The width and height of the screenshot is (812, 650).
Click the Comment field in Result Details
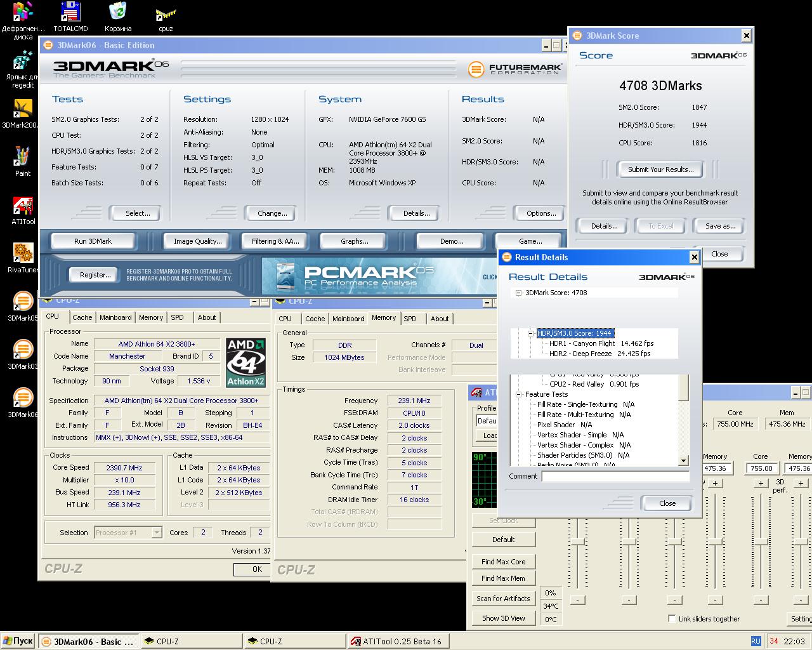pos(615,476)
